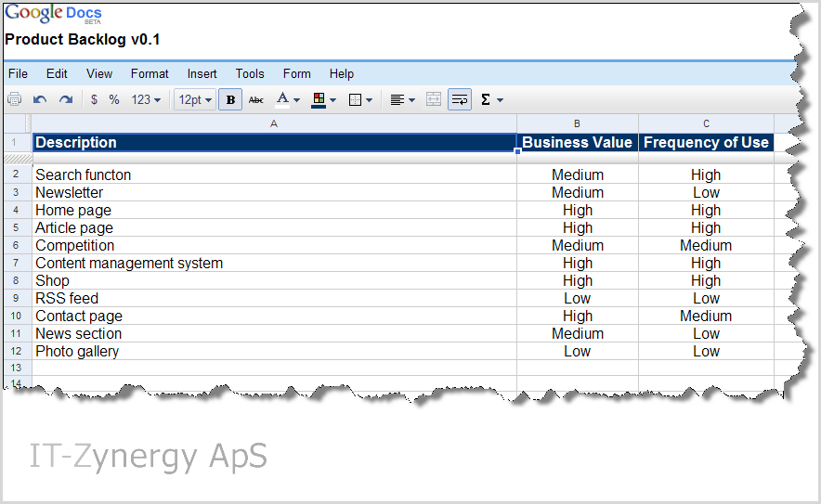Open the Format menu
Image resolution: width=821 pixels, height=504 pixels.
tap(150, 74)
